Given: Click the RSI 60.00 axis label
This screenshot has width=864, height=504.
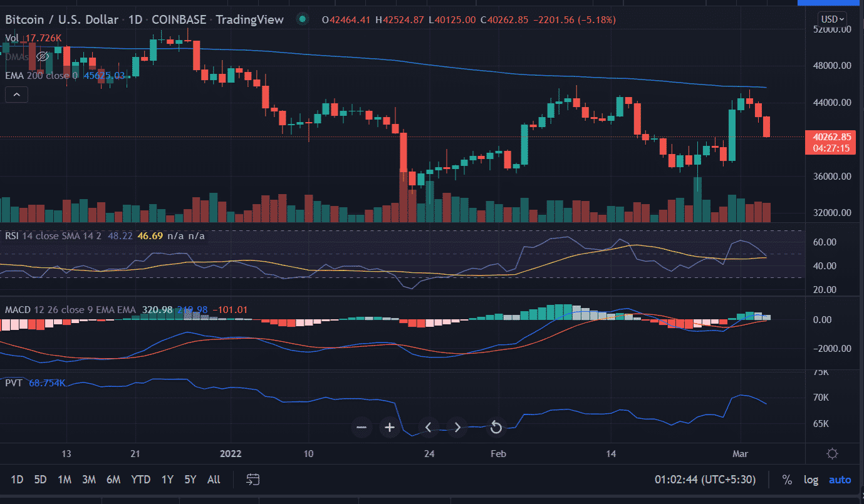Looking at the screenshot, I should (x=825, y=242).
